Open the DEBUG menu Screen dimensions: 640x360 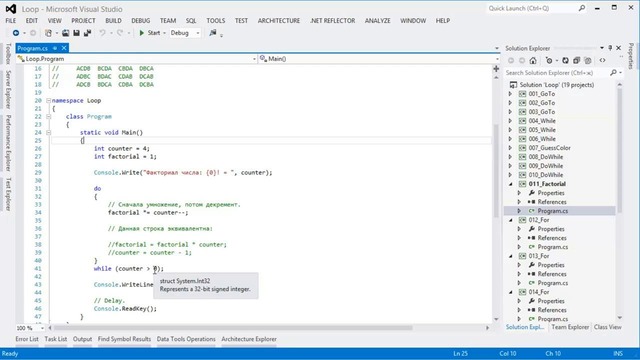(x=140, y=20)
